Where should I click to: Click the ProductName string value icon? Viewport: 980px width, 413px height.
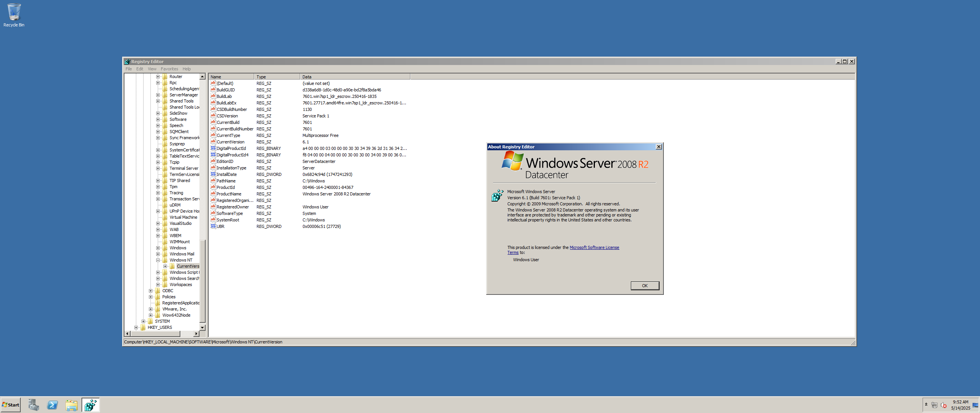(x=213, y=194)
